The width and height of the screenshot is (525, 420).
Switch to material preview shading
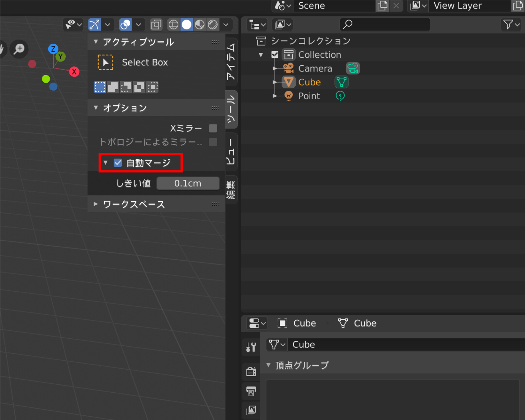(x=200, y=24)
